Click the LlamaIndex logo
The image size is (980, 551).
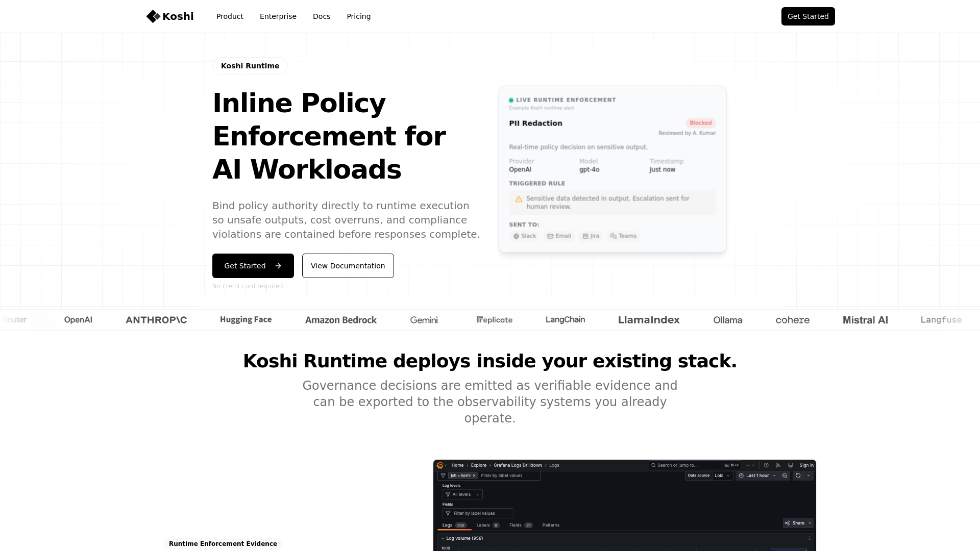coord(649,320)
